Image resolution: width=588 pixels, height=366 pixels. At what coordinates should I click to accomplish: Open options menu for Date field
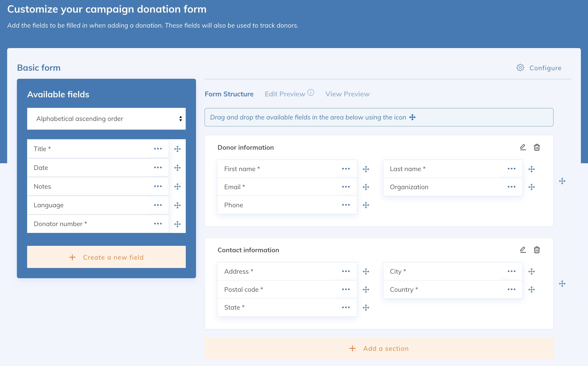[158, 167]
